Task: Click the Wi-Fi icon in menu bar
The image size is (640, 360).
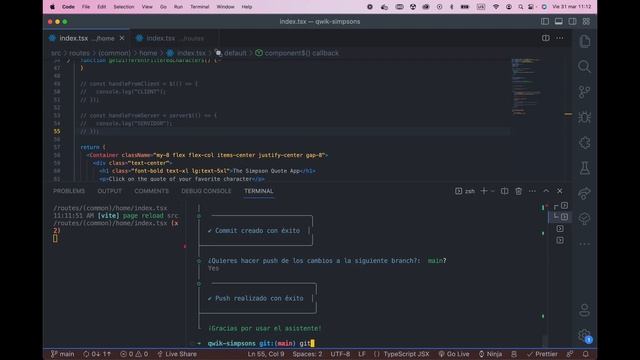Action: pyautogui.click(x=496, y=7)
